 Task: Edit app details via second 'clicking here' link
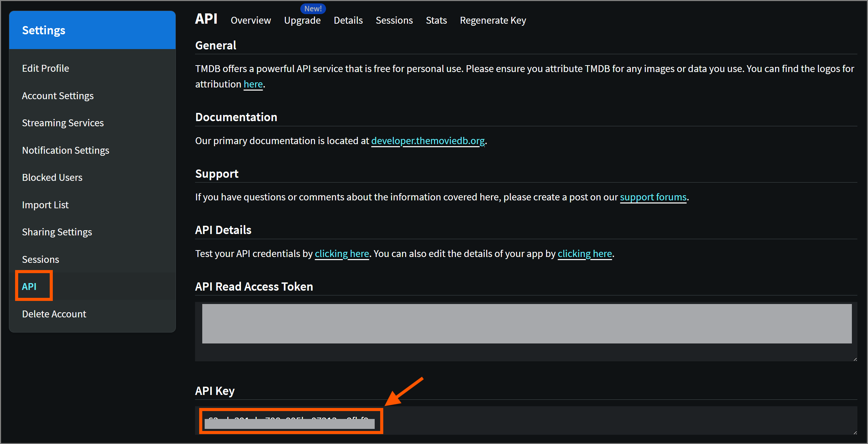click(x=584, y=254)
